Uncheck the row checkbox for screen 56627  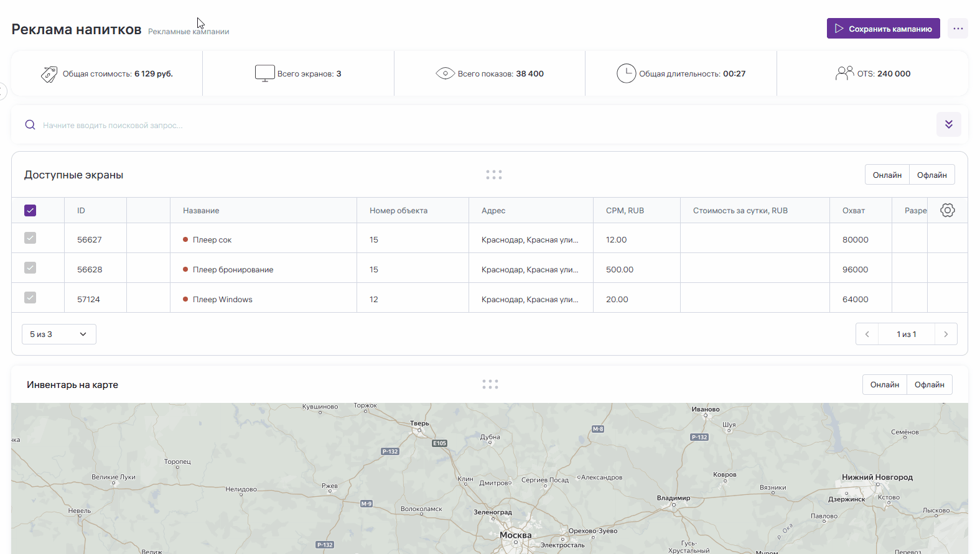coord(30,238)
